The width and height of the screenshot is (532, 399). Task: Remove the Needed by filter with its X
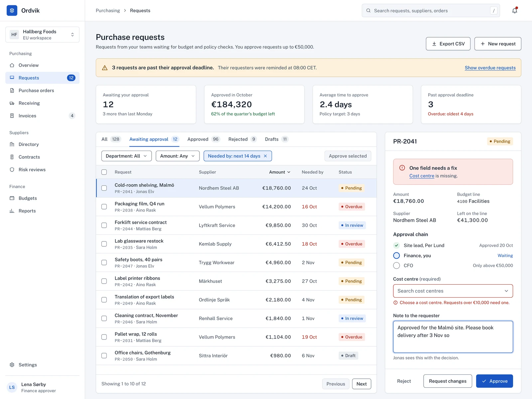click(265, 156)
